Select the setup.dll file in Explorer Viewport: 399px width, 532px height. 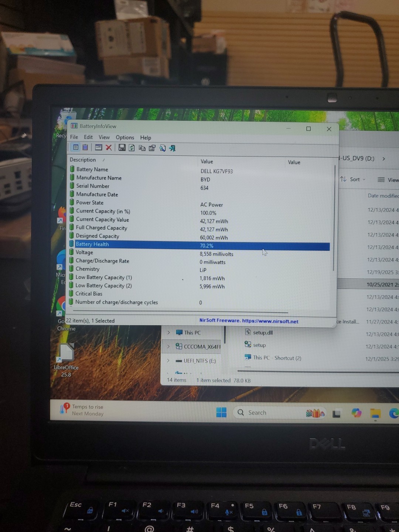click(x=259, y=332)
